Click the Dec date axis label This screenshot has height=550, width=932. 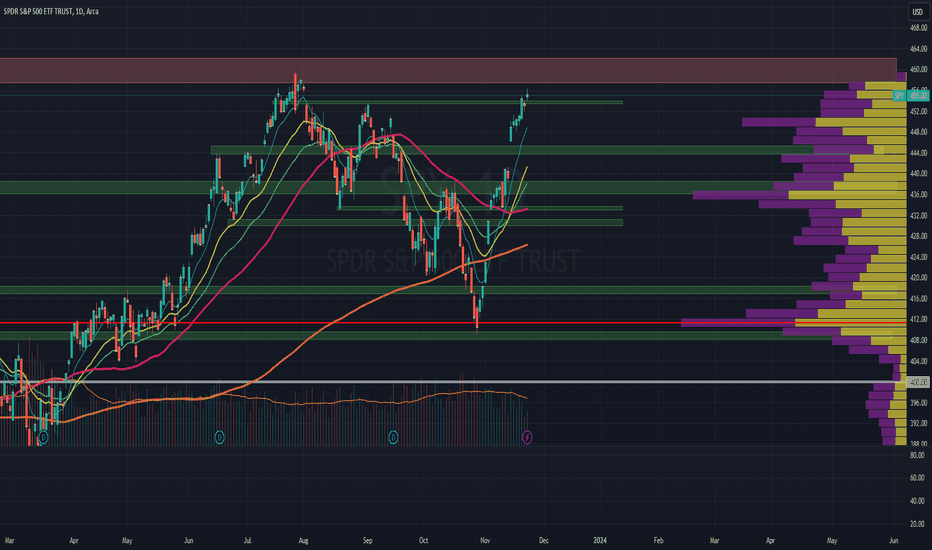pyautogui.click(x=543, y=540)
